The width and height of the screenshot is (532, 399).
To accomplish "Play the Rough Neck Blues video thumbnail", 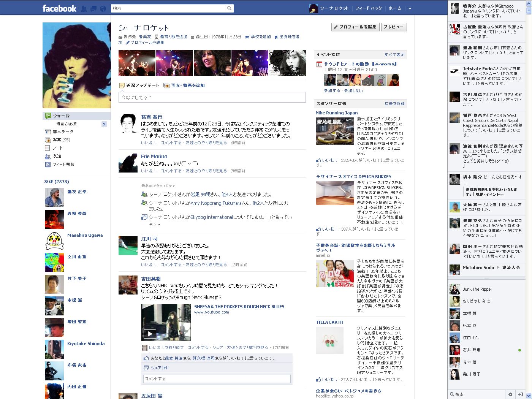I will click(x=150, y=334).
